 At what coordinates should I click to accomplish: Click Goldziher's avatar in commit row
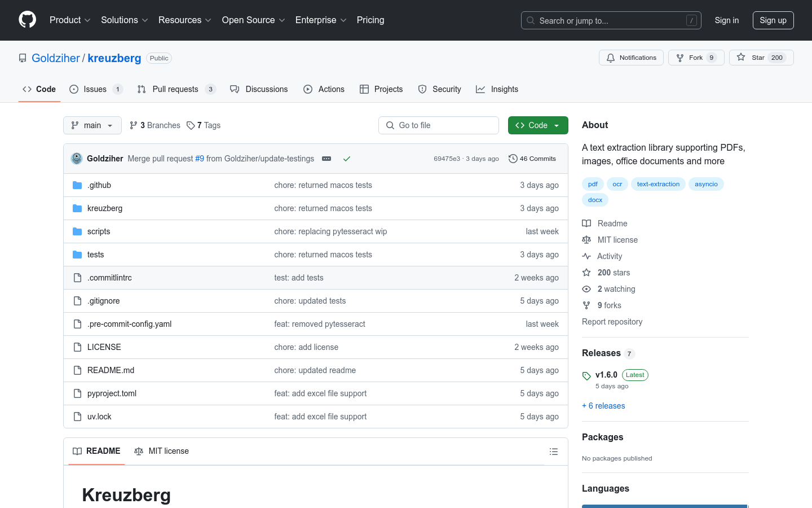77,159
